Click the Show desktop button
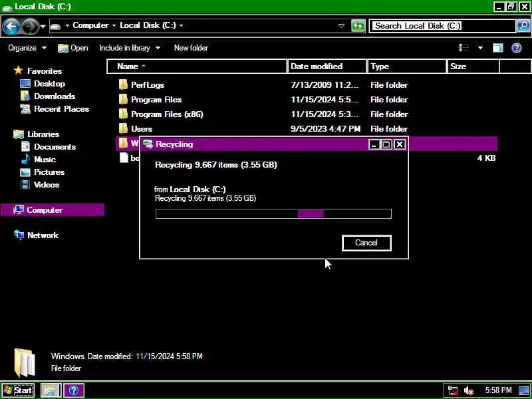This screenshot has width=532, height=399. pos(524,390)
